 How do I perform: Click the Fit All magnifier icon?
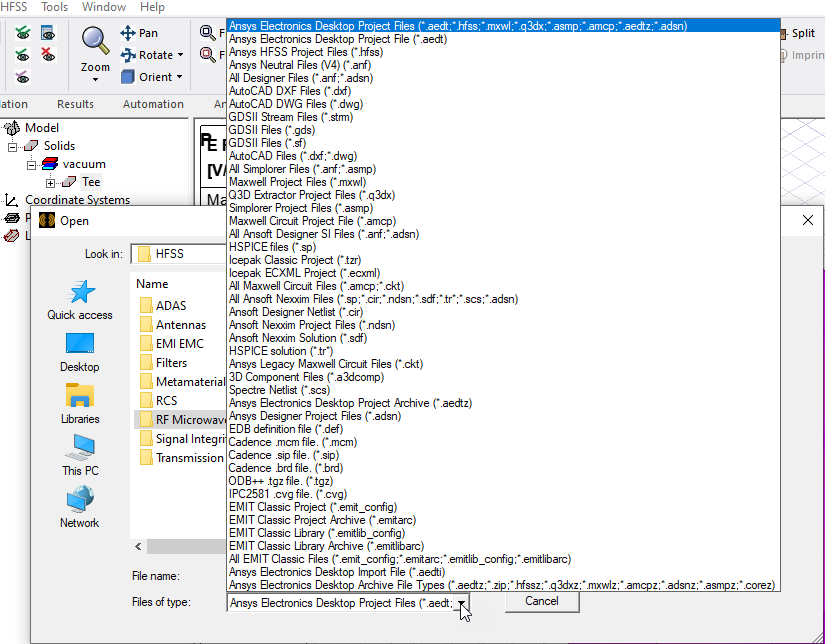[x=205, y=31]
